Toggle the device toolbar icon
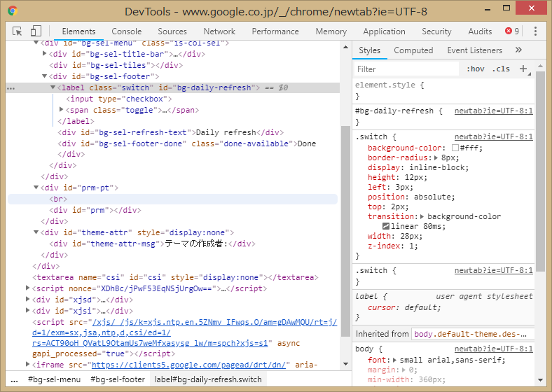 (36, 31)
